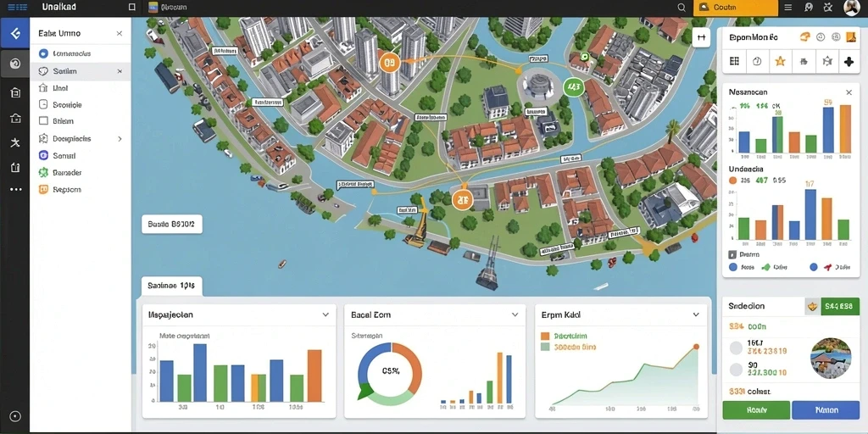Select the Sadinae 10ts tab
This screenshot has height=434, width=868.
[x=171, y=287]
